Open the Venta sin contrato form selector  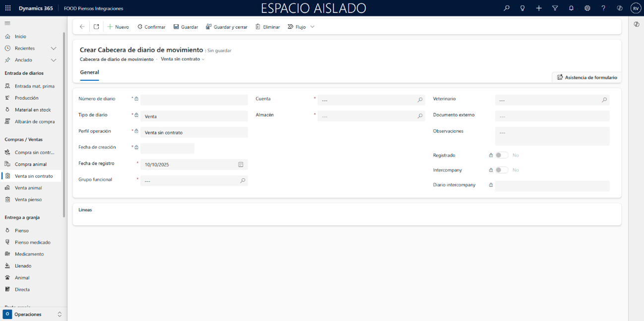[x=182, y=59]
